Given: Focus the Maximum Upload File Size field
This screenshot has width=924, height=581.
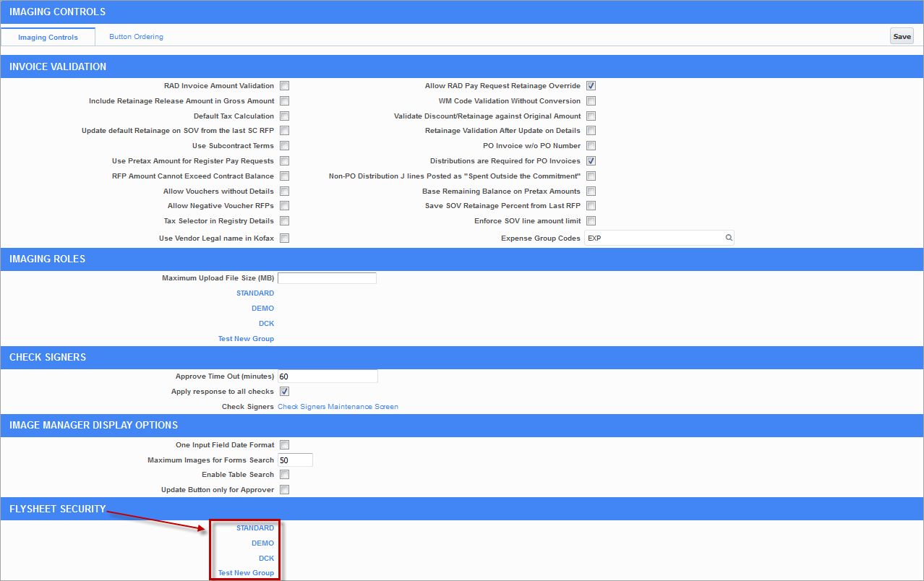Looking at the screenshot, I should (x=328, y=278).
